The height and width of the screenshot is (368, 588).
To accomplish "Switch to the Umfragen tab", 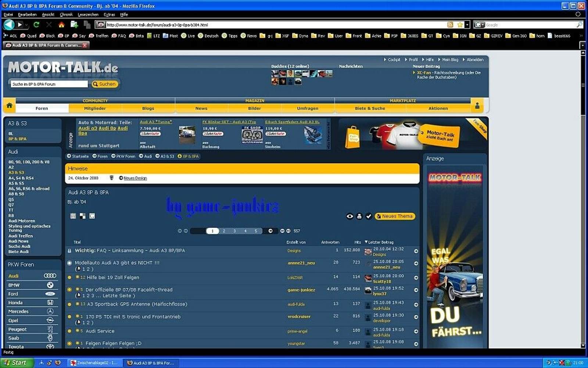I will (x=308, y=108).
